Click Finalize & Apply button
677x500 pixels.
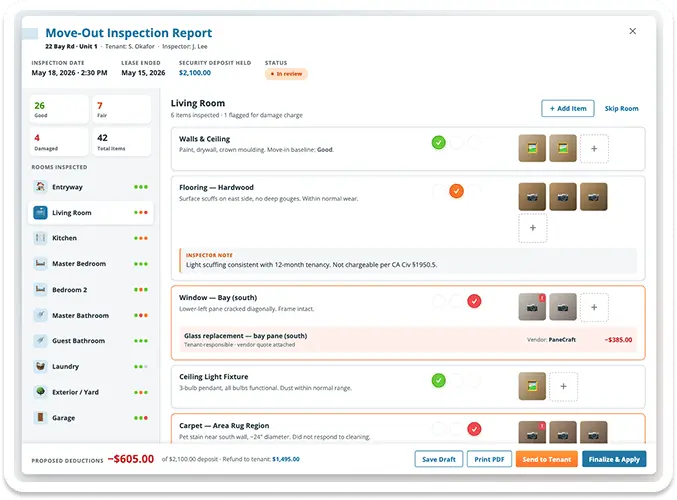[x=614, y=459]
